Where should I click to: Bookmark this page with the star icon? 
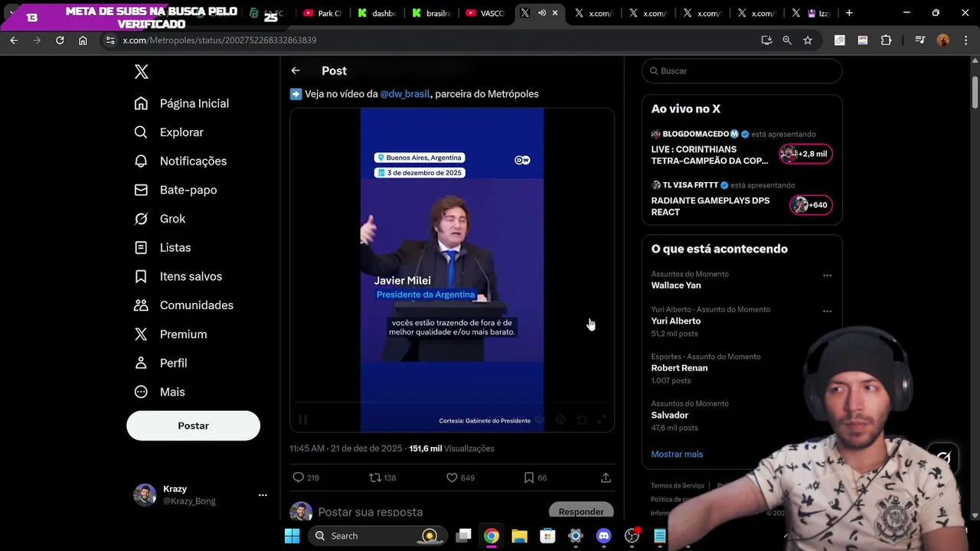click(x=808, y=41)
